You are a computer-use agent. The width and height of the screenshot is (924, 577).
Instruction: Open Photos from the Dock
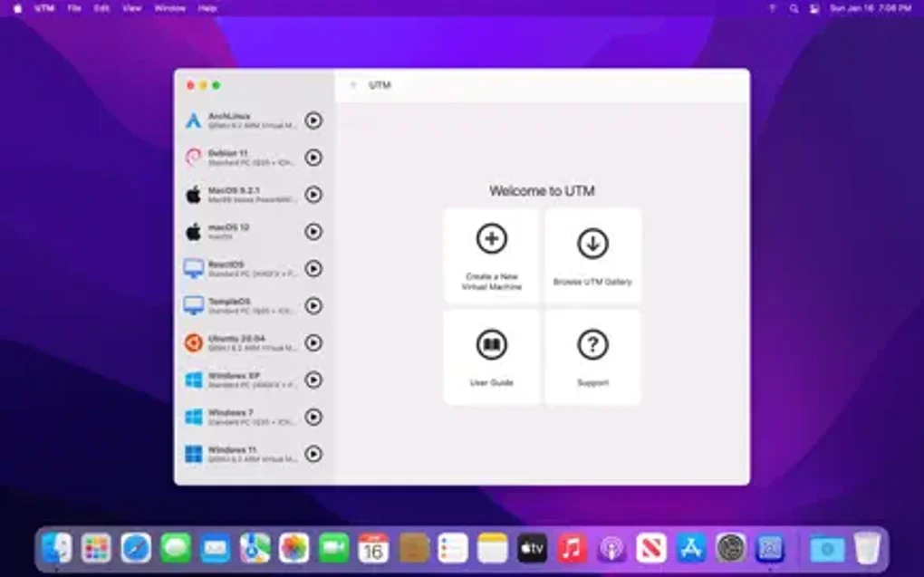point(294,549)
